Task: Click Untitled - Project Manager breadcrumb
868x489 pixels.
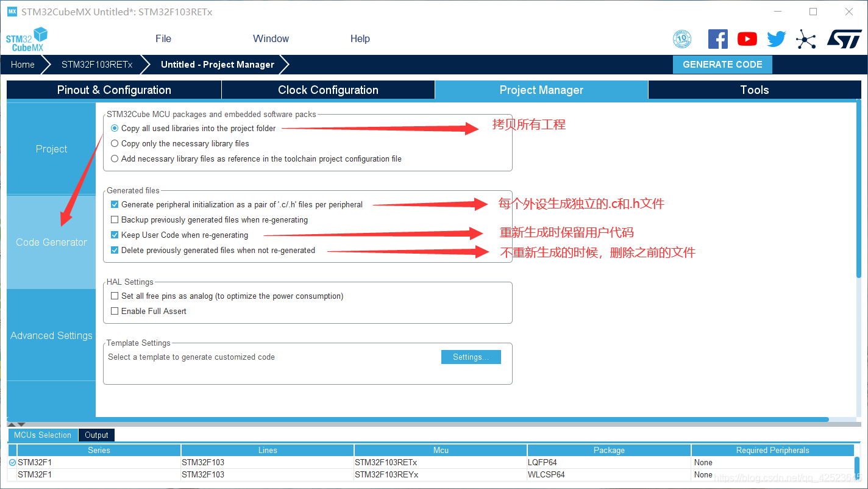Action: click(x=218, y=65)
